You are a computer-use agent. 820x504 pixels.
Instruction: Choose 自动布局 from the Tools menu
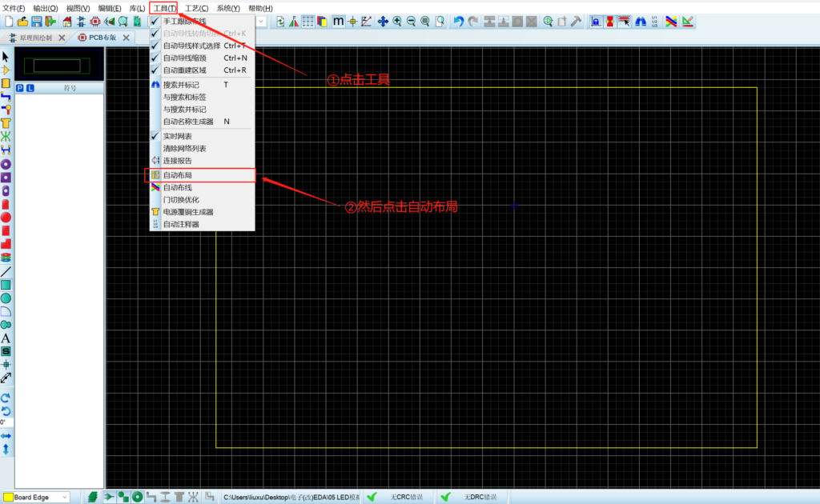tap(178, 175)
